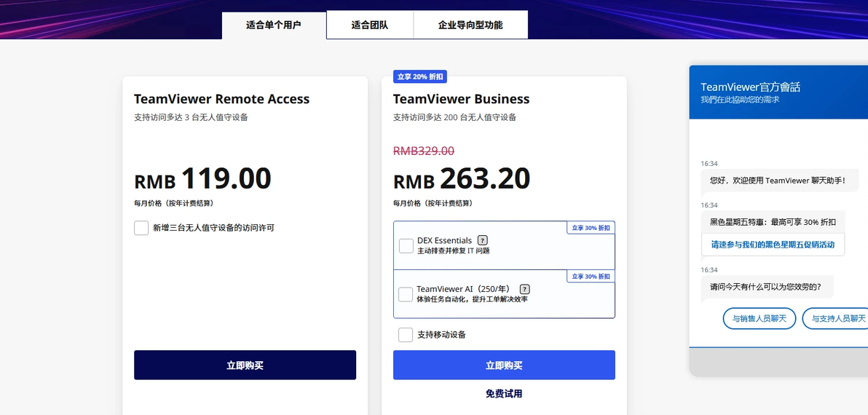Switch to the 适合团队 tab
This screenshot has width=868, height=415.
(x=370, y=25)
